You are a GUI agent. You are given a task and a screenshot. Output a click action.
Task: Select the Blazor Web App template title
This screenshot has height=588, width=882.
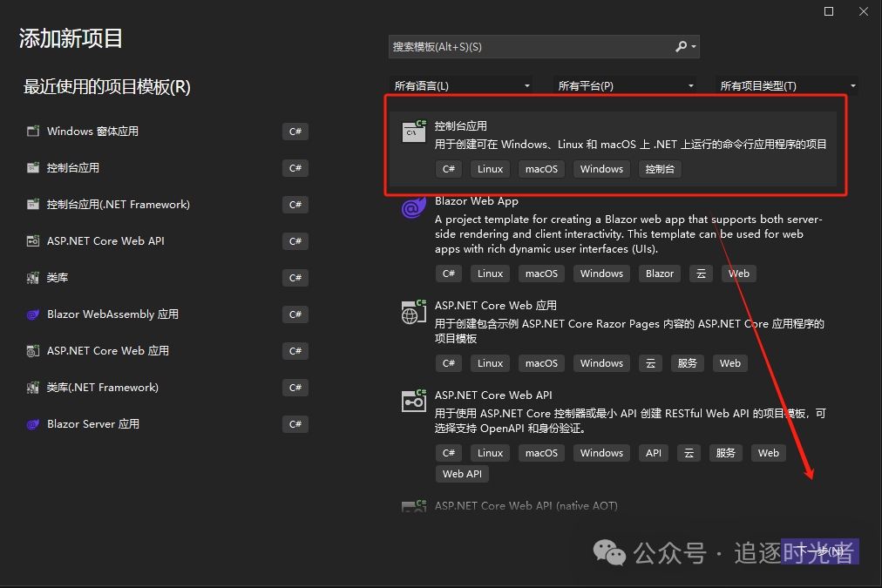(x=477, y=200)
